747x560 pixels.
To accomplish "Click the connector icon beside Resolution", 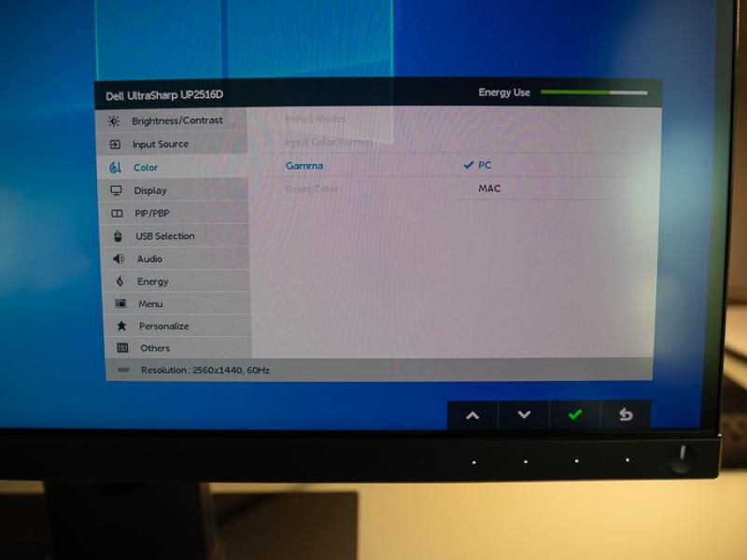I will 123,370.
